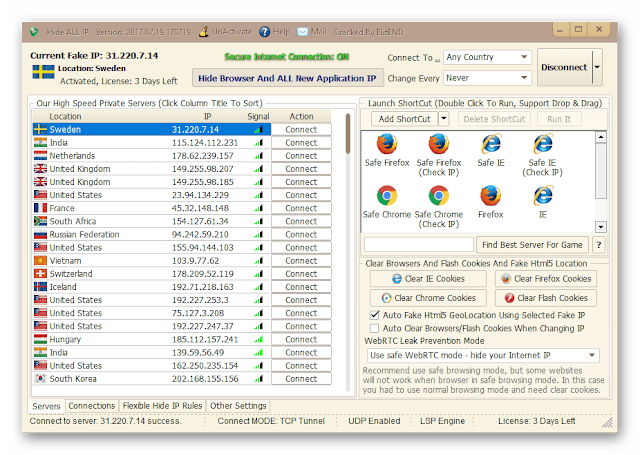
Task: Click the Hungary flag icon
Action: tap(40, 339)
